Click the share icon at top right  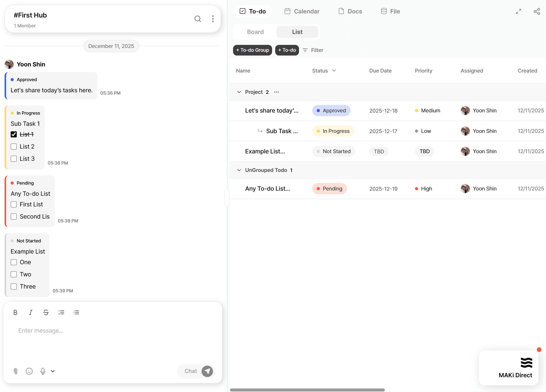(x=537, y=11)
